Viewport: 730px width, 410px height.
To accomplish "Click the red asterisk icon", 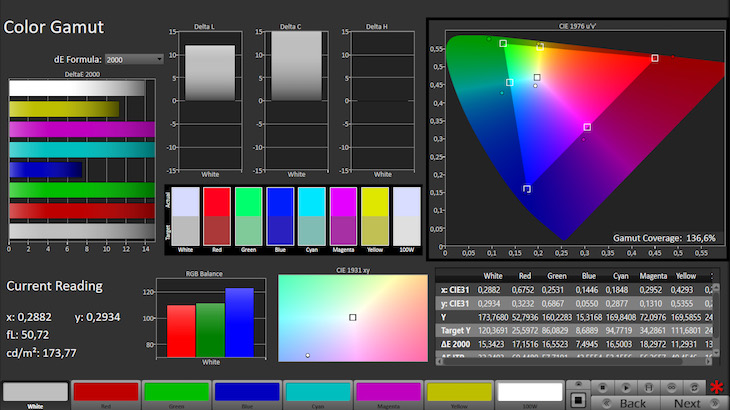I will click(x=716, y=388).
